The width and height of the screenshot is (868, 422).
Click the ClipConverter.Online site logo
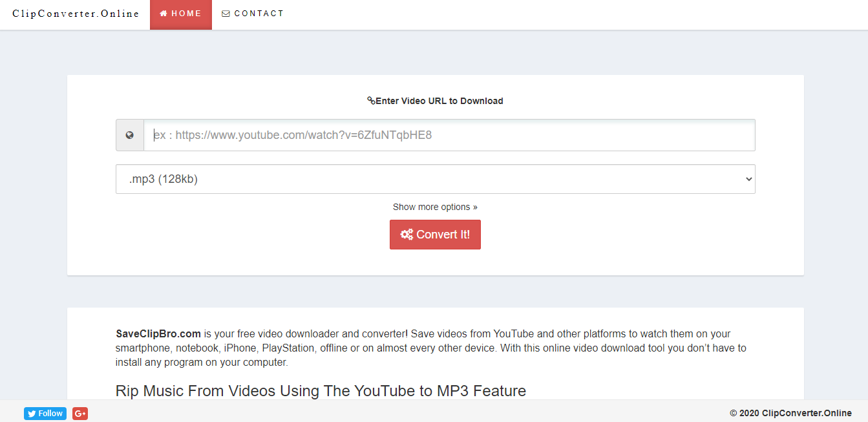click(76, 14)
